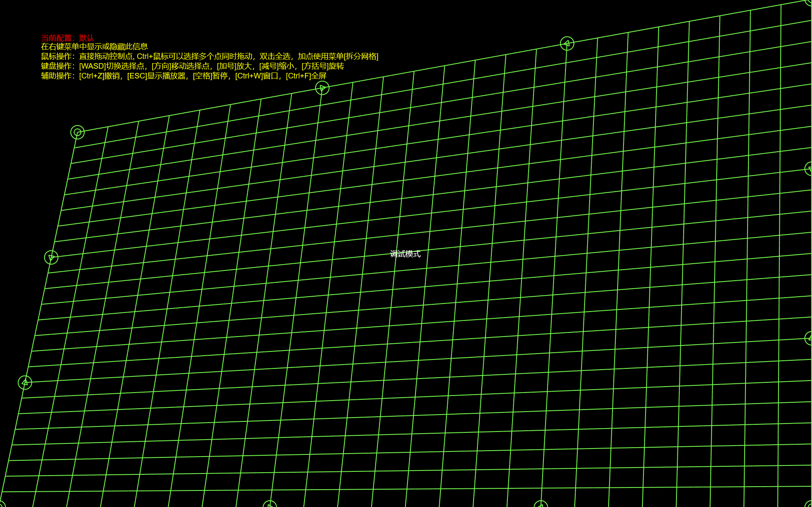The image size is (812, 507).
Task: Click the lower control point on the right edge
Action: pos(809,338)
